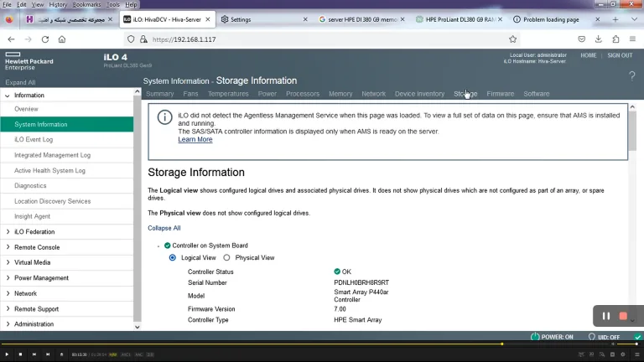644x362 pixels.
Task: Open a new browser tab
Action: click(615, 19)
